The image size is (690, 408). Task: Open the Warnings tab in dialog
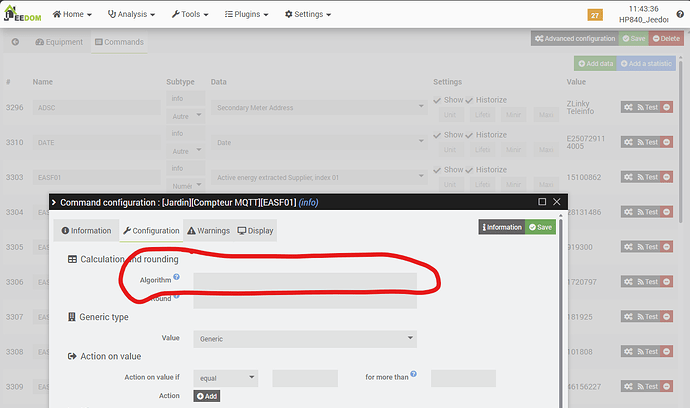[209, 231]
